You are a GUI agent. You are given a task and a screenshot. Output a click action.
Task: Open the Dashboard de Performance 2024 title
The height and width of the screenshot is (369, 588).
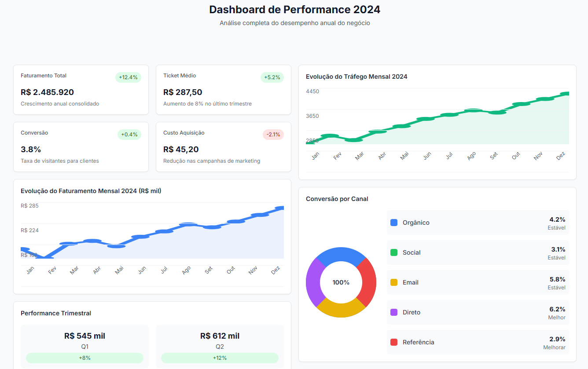(294, 9)
